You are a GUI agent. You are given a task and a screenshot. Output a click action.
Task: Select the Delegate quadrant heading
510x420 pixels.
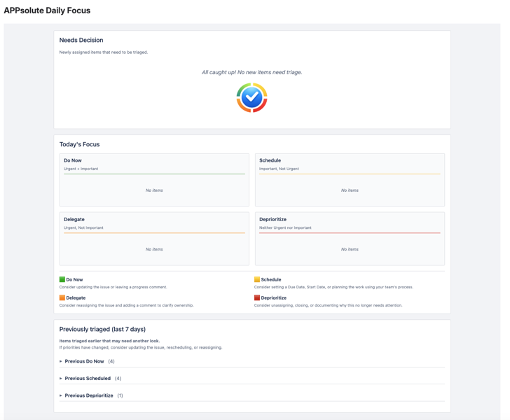(74, 219)
